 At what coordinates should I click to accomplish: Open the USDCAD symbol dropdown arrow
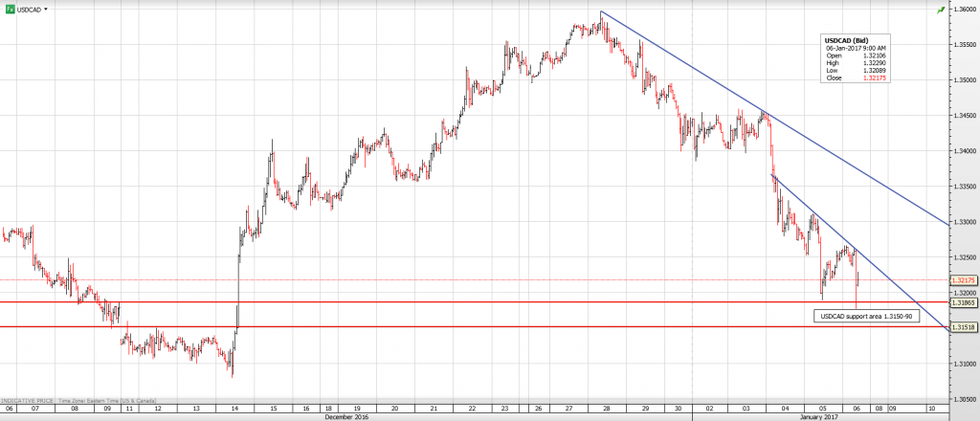(x=46, y=9)
